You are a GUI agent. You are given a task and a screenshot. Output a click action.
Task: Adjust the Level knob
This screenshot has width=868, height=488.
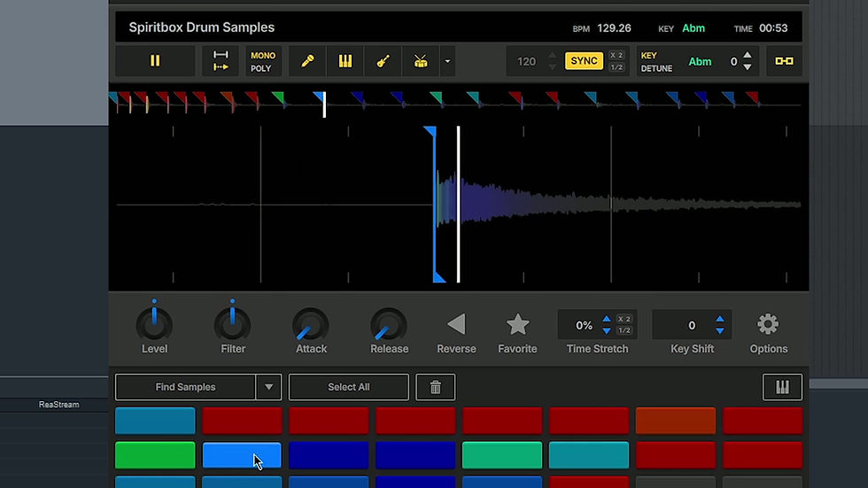pyautogui.click(x=154, y=324)
